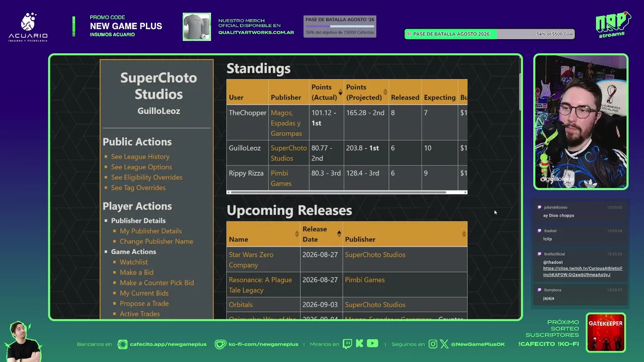Sort standings by Points (Actual) arrow

tap(340, 93)
